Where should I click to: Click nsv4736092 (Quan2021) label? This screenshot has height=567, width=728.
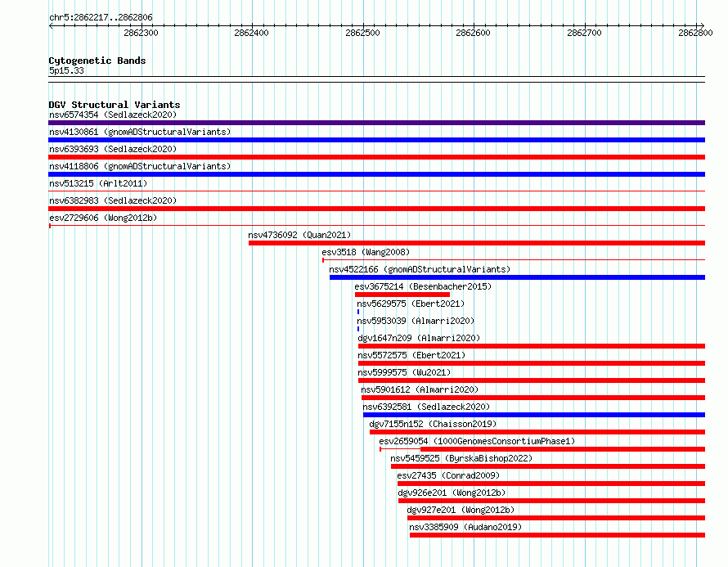[x=299, y=235]
